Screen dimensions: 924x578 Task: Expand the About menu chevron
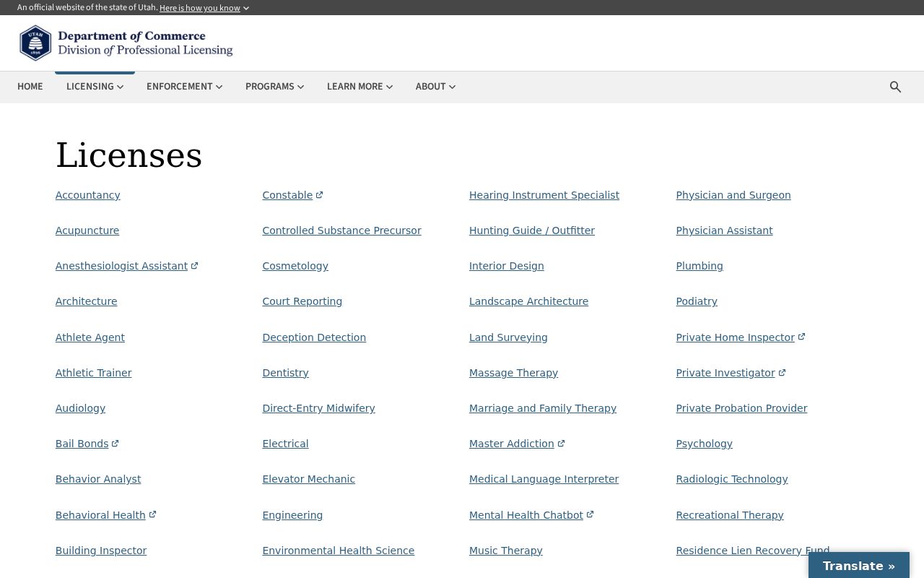pos(452,87)
